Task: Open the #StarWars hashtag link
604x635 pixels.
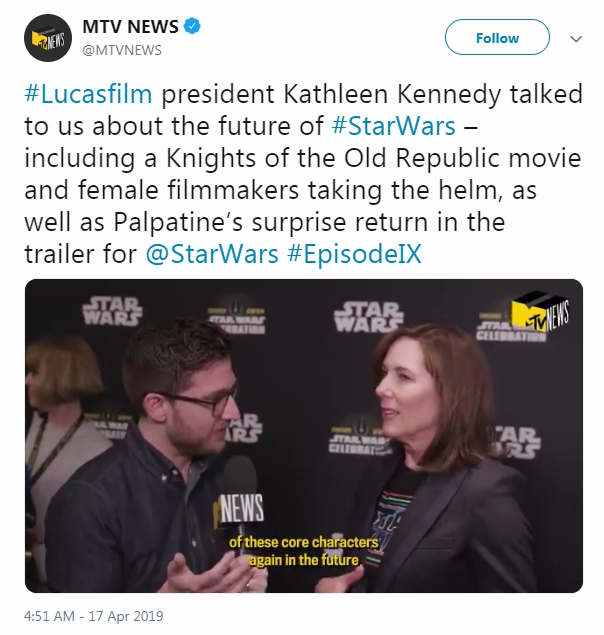Action: coord(393,126)
